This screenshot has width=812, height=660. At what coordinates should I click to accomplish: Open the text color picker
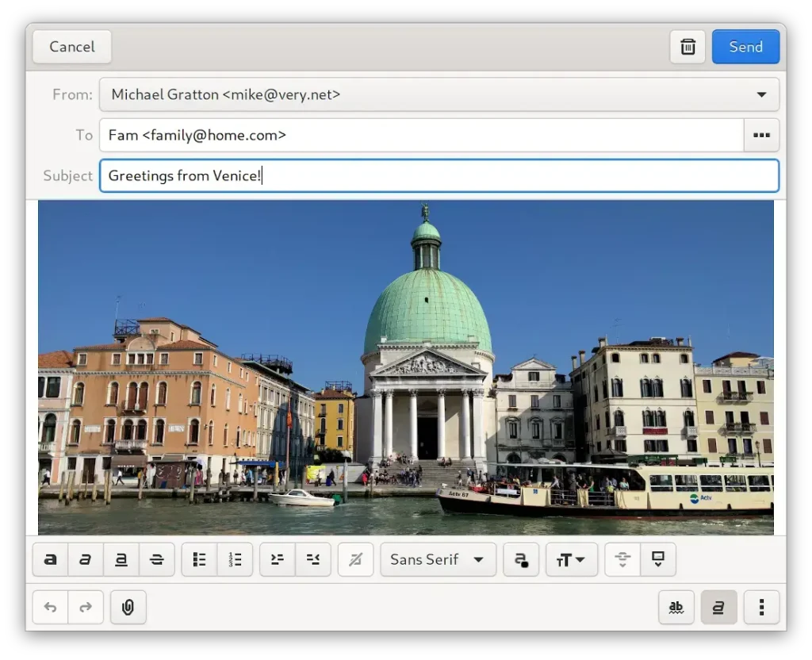(521, 559)
